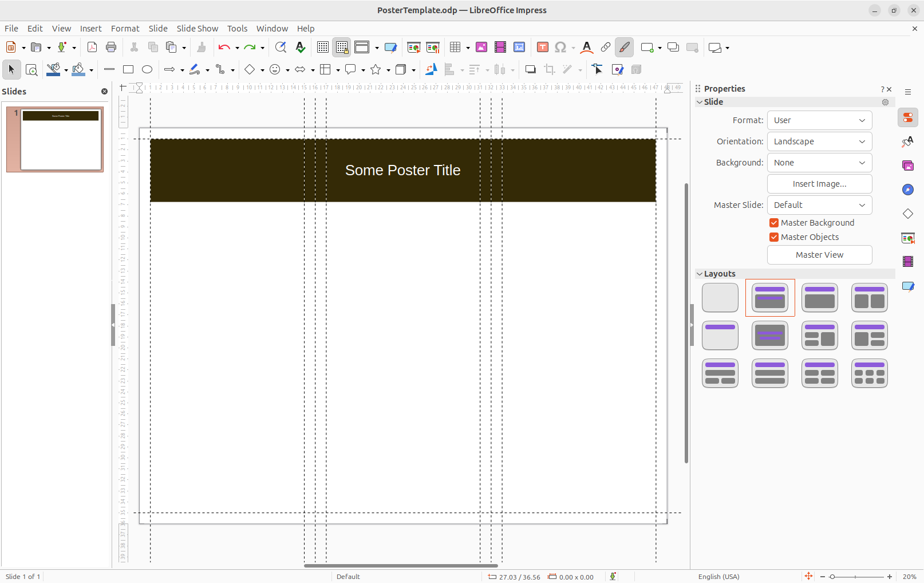The image size is (924, 583).
Task: Click the Fit slide to window icon
Action: 808,576
